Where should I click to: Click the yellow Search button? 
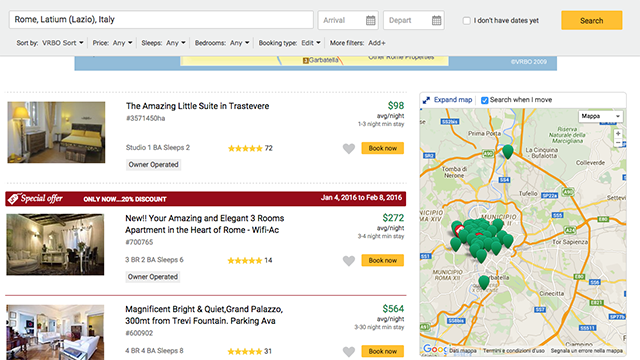tap(591, 20)
